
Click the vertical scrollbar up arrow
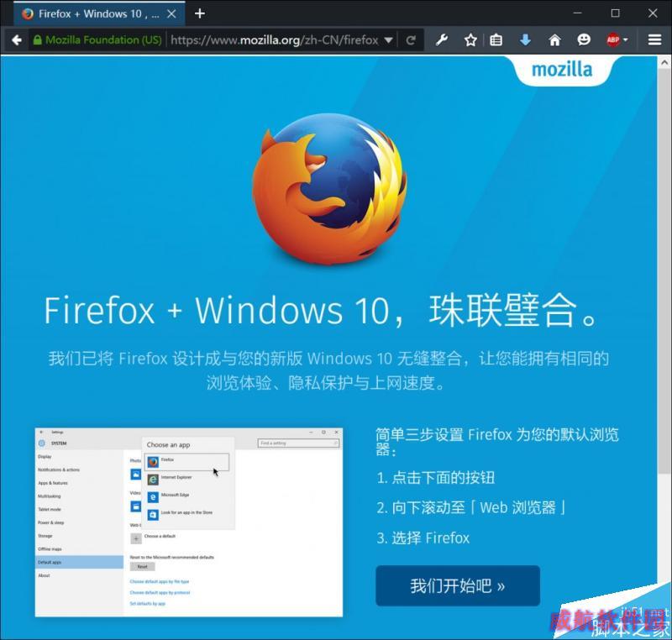coord(664,62)
